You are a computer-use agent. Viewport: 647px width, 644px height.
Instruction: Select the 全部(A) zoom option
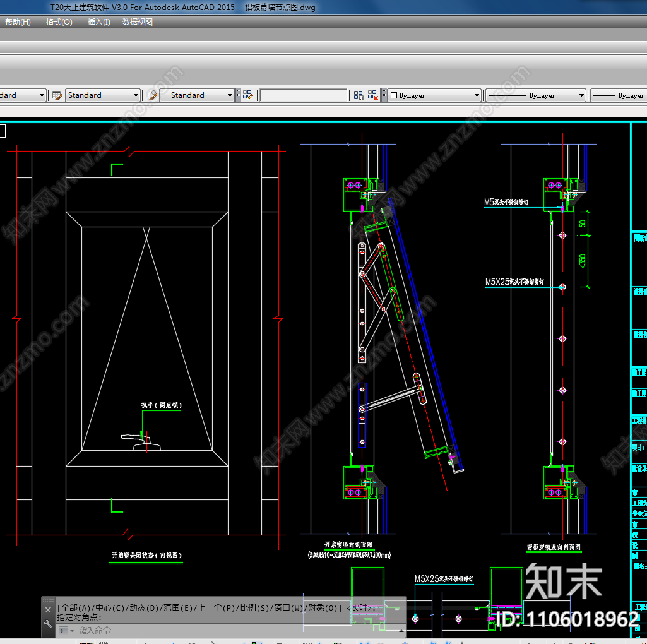click(x=76, y=608)
